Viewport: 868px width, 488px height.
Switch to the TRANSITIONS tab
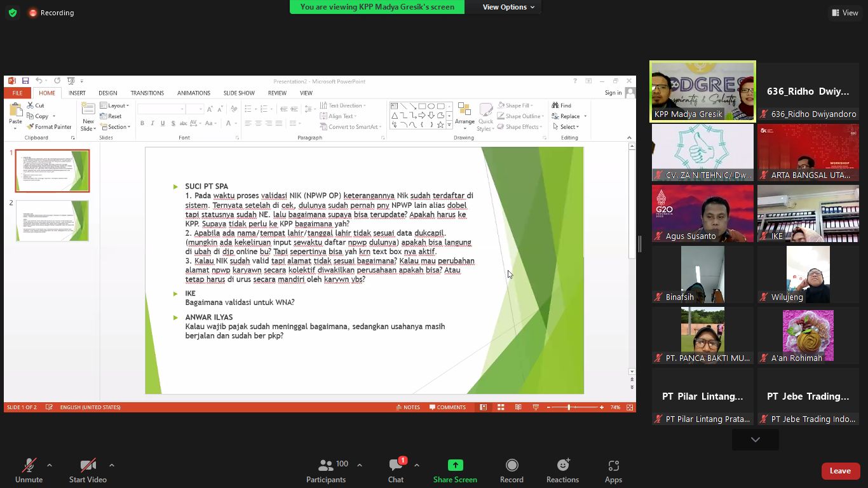coord(147,93)
